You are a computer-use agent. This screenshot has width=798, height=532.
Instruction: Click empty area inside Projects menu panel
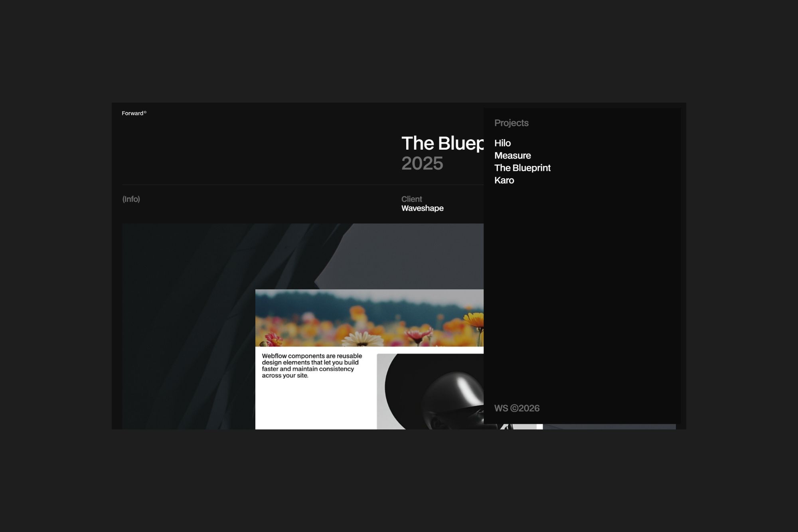(583, 287)
